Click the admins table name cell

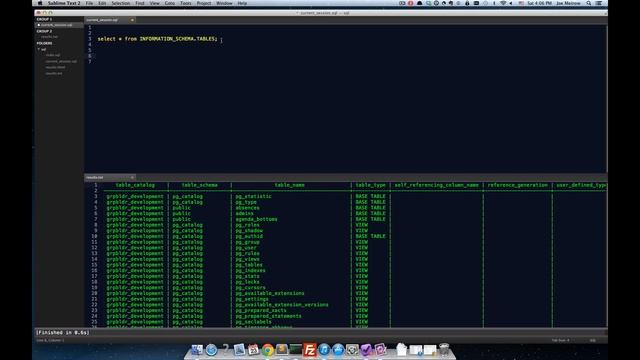tap(244, 213)
